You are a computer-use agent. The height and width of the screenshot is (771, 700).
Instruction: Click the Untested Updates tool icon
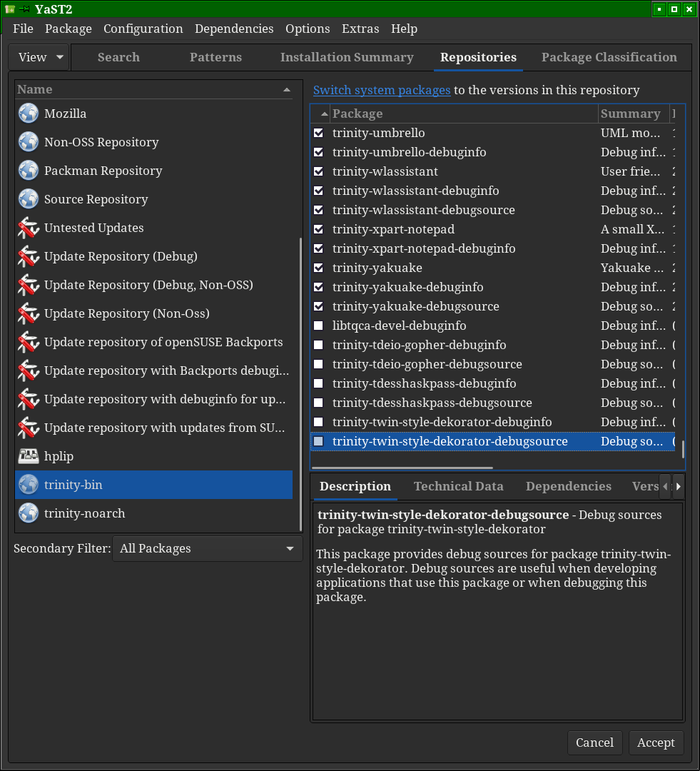[x=29, y=227]
